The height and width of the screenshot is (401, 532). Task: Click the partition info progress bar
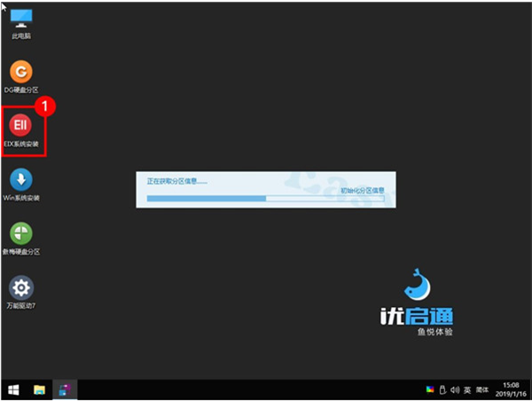tap(266, 199)
